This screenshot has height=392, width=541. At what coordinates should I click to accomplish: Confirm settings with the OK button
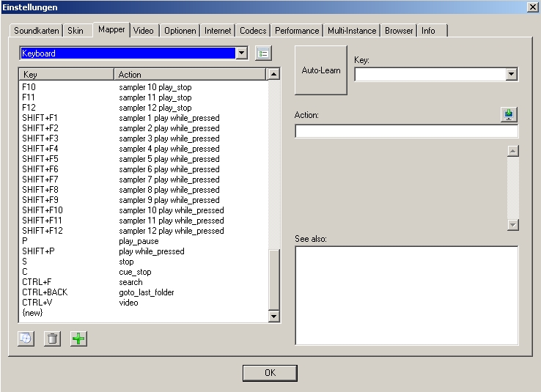coord(270,373)
